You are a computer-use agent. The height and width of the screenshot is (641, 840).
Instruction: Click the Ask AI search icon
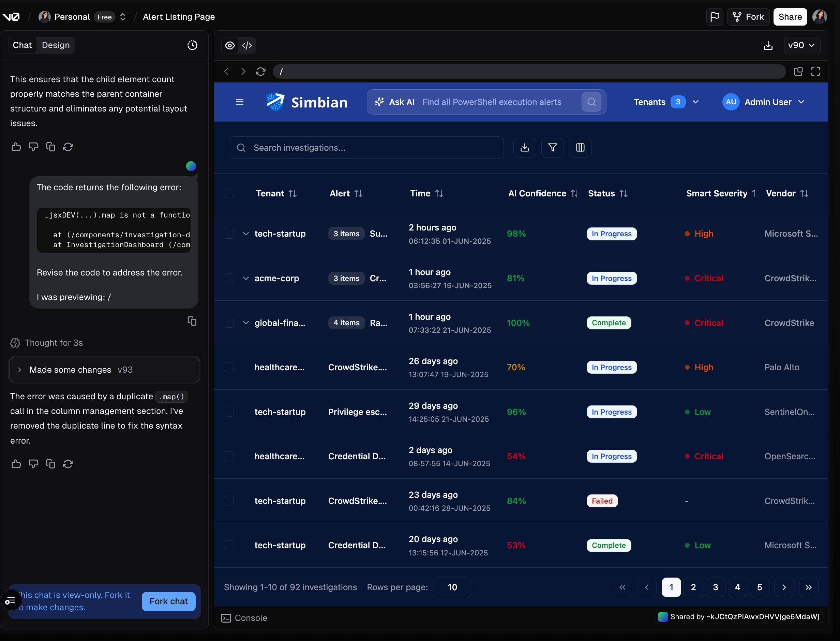tap(591, 102)
